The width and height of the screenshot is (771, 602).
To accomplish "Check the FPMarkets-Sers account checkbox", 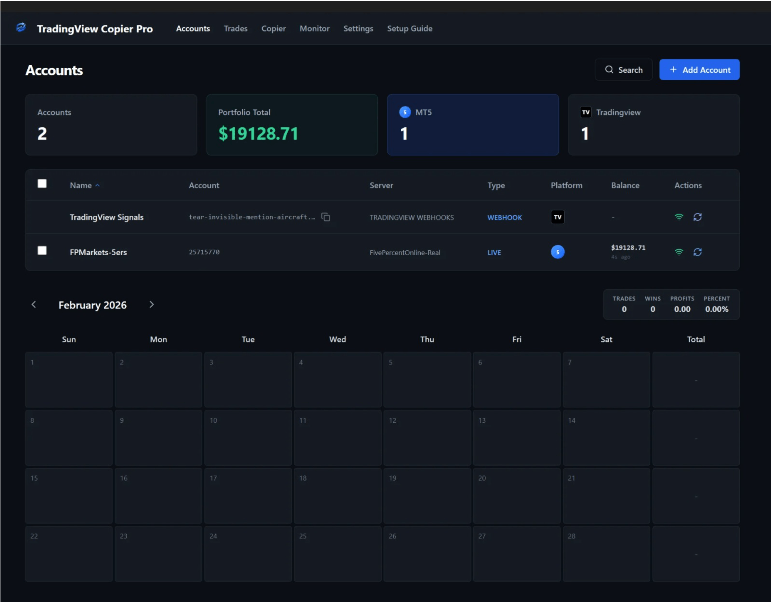I will point(42,251).
